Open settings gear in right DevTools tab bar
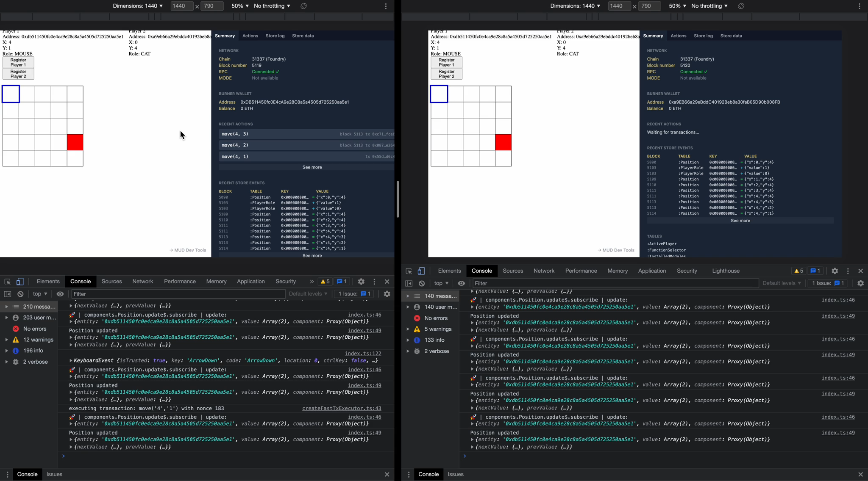 pyautogui.click(x=835, y=271)
